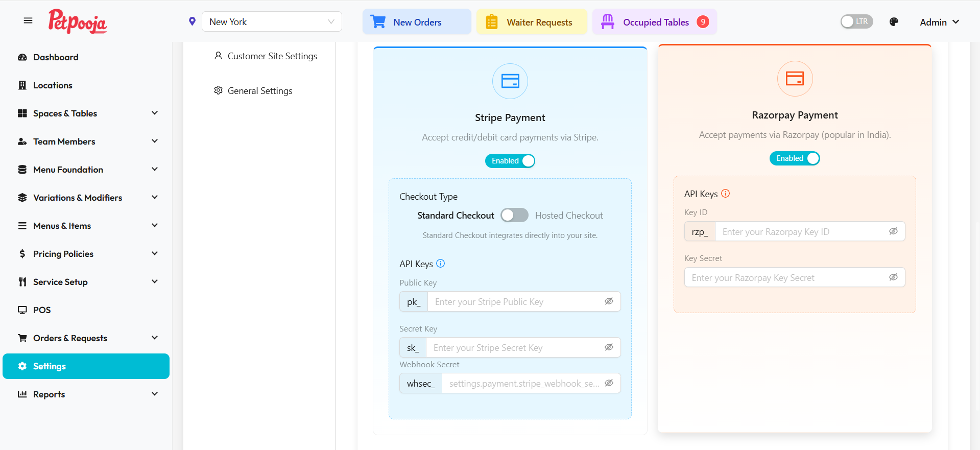Click the Menus & Items list icon
980x450 pixels.
(22, 226)
